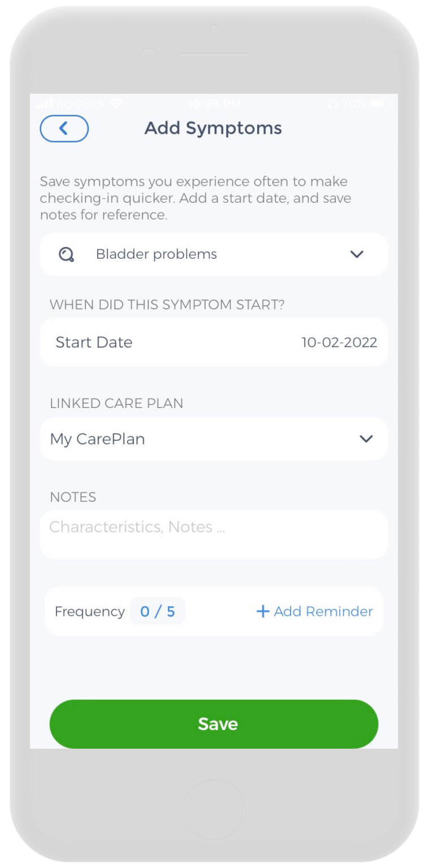
Task: Tap the cellular signal bars icon
Action: (x=44, y=105)
